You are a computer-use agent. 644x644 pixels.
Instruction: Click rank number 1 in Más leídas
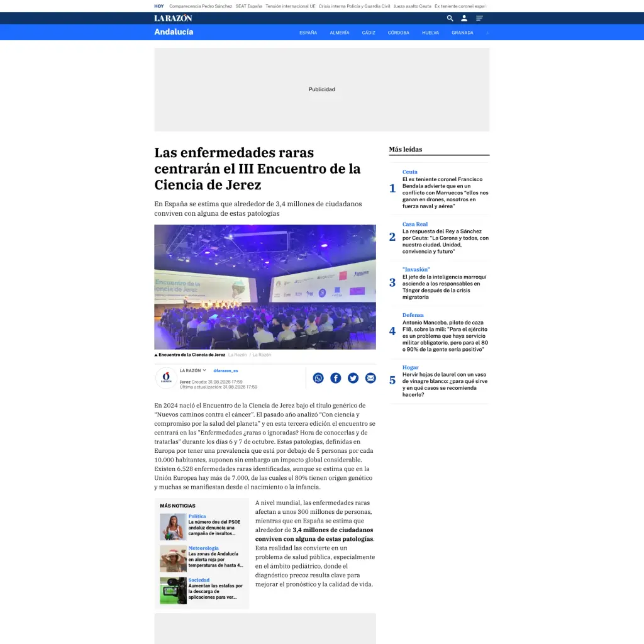click(x=392, y=189)
